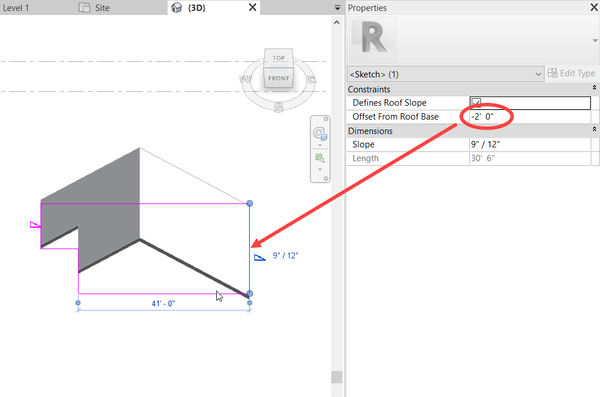Click the Offset From Roof Base label
This screenshot has height=397, width=600.
(x=395, y=117)
